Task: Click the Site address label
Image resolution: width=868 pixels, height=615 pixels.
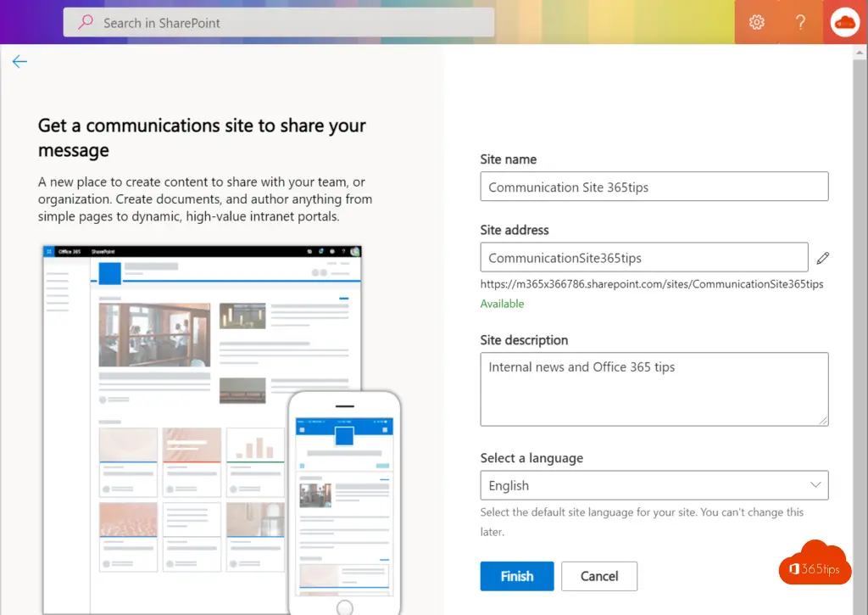Action: [x=515, y=230]
